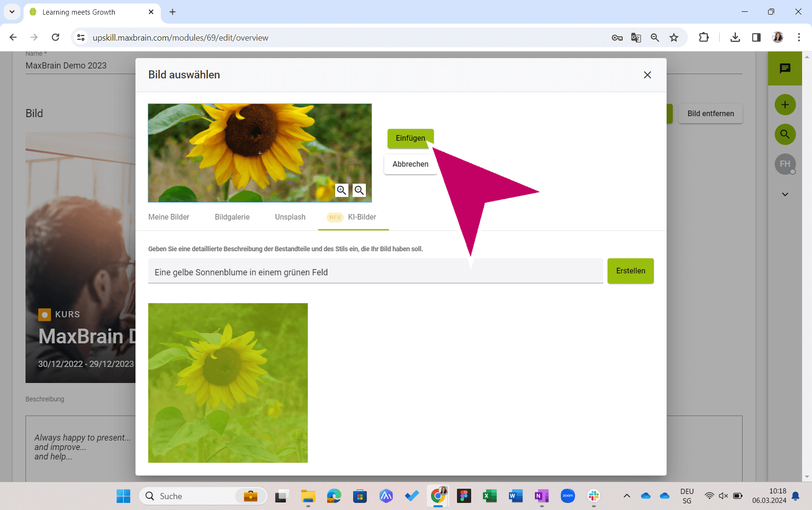Click the image description input field
The width and height of the screenshot is (812, 510).
point(375,272)
